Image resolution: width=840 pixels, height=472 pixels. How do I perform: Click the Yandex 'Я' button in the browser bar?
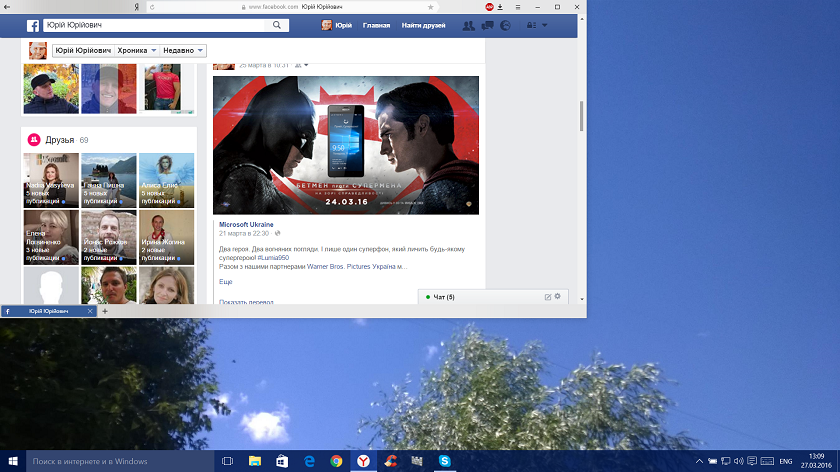click(x=137, y=7)
